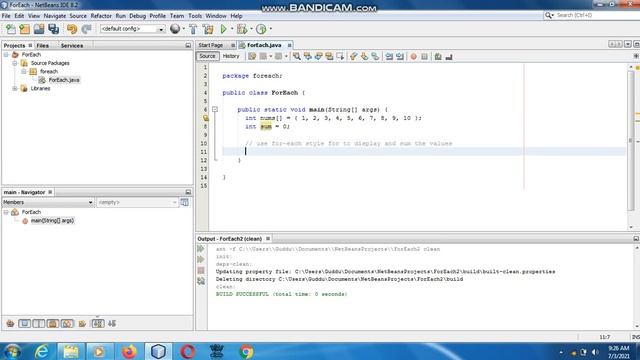
Task: Click the Next Bookmark editor icon
Action: [x=364, y=56]
